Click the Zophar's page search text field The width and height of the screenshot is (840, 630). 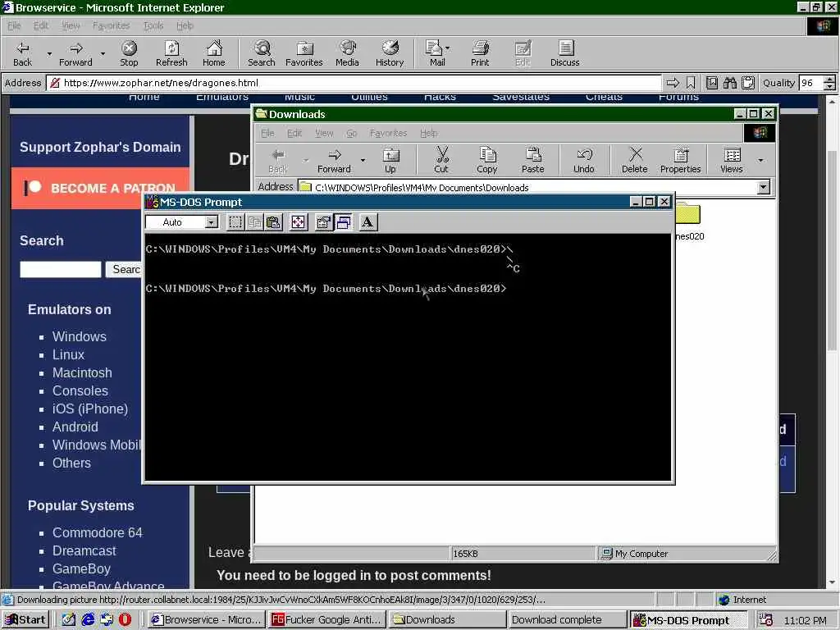pos(61,269)
